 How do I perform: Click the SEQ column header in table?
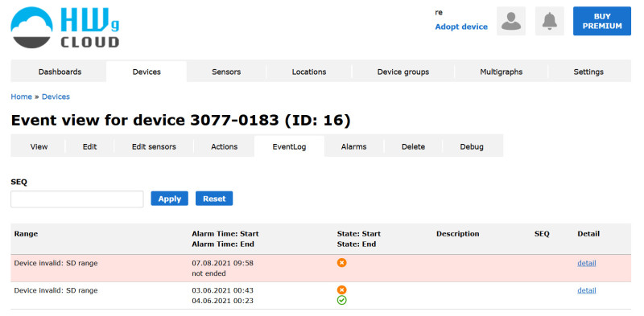[x=542, y=234]
